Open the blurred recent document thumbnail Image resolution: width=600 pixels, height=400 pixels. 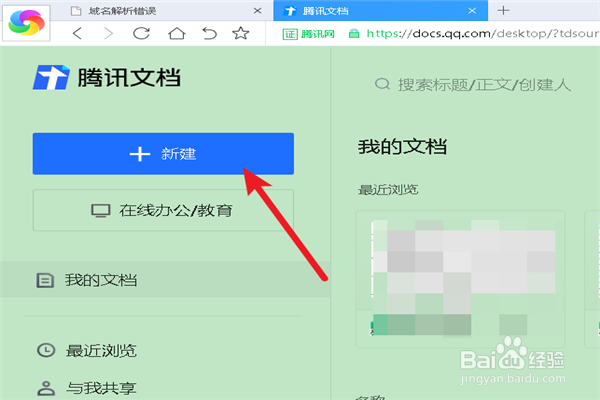[461, 279]
